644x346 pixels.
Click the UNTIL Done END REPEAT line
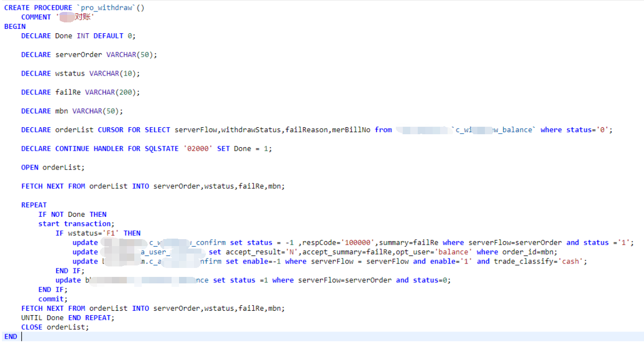60,317
